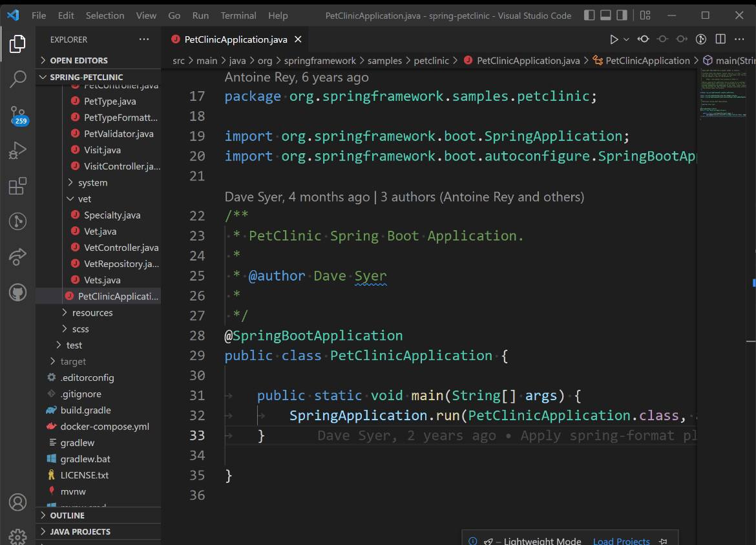Click the Load Projects link
756x545 pixels.
point(621,541)
